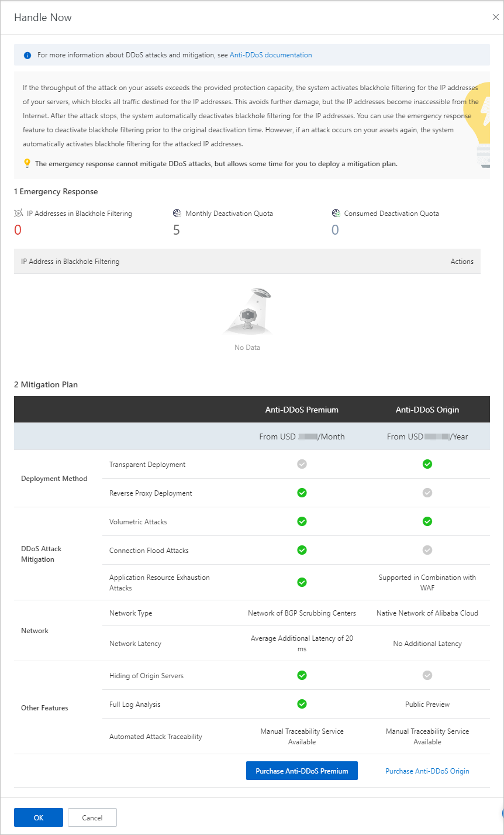Click Reverse Proxy Deployment green check under Premium
The width and height of the screenshot is (504, 835).
[x=302, y=493]
